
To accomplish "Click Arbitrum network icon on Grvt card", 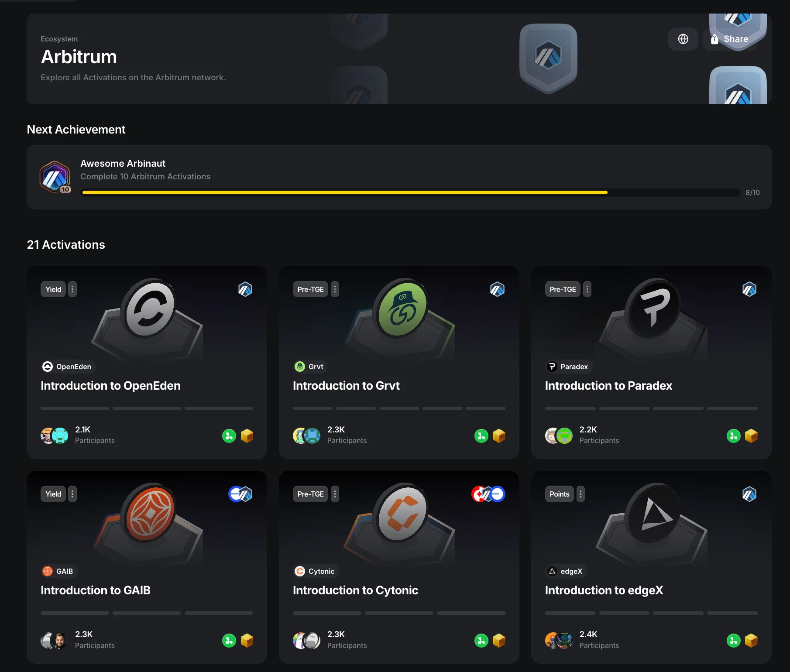I will tap(497, 289).
